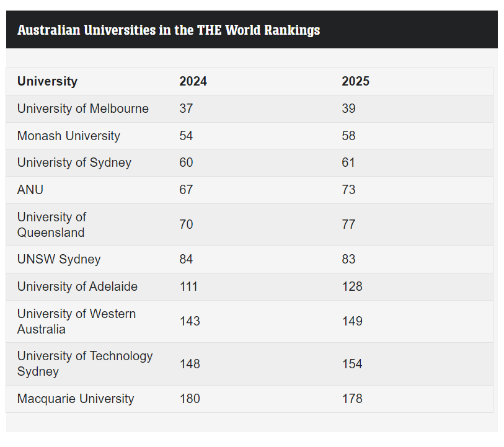Select the 'Macquarie University' cell
Screen dimensions: 504x447
pos(76,399)
